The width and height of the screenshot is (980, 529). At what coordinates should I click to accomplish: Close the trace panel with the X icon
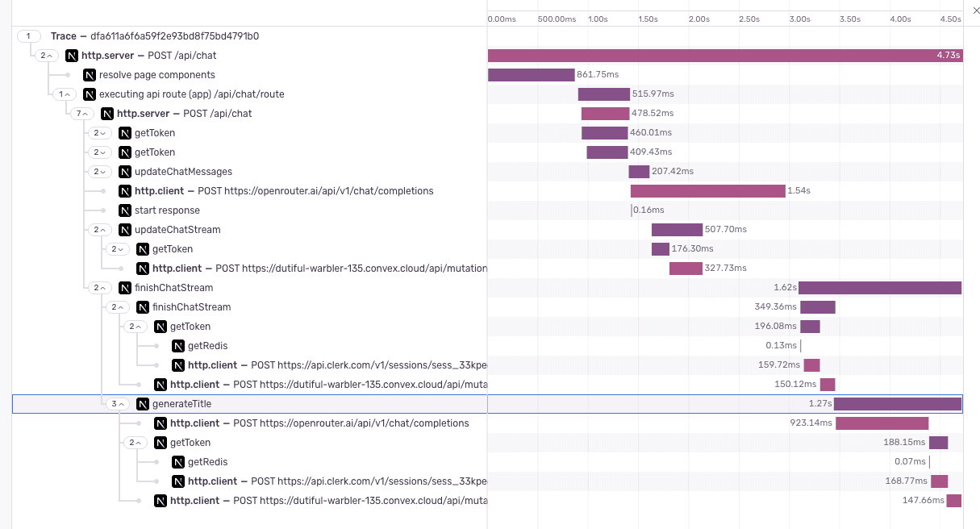[971, 10]
